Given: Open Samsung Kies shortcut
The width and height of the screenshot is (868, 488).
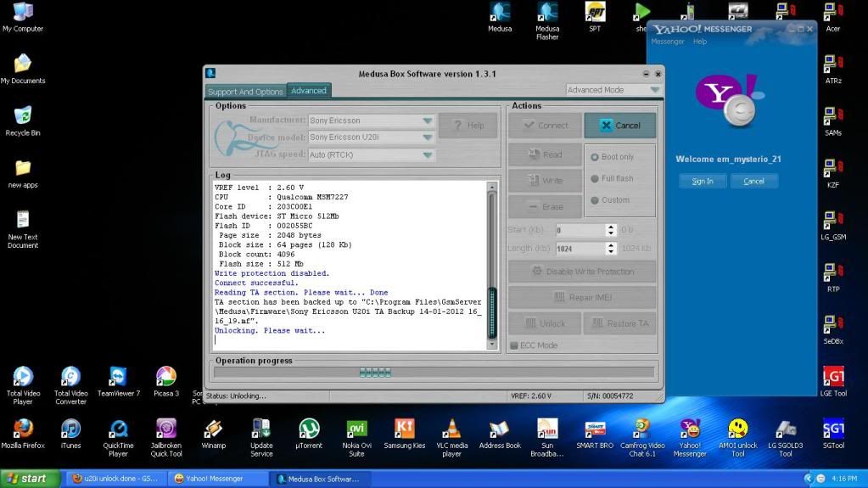Looking at the screenshot, I should 404,434.
